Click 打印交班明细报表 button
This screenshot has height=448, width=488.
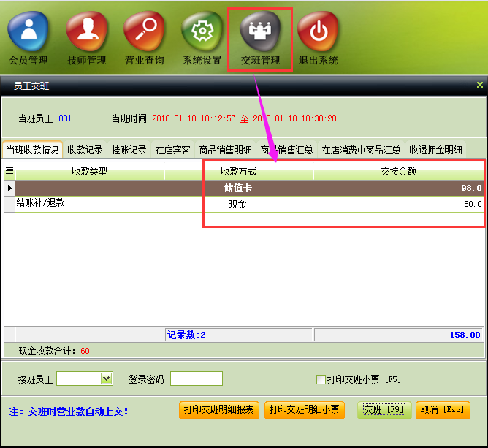219,410
